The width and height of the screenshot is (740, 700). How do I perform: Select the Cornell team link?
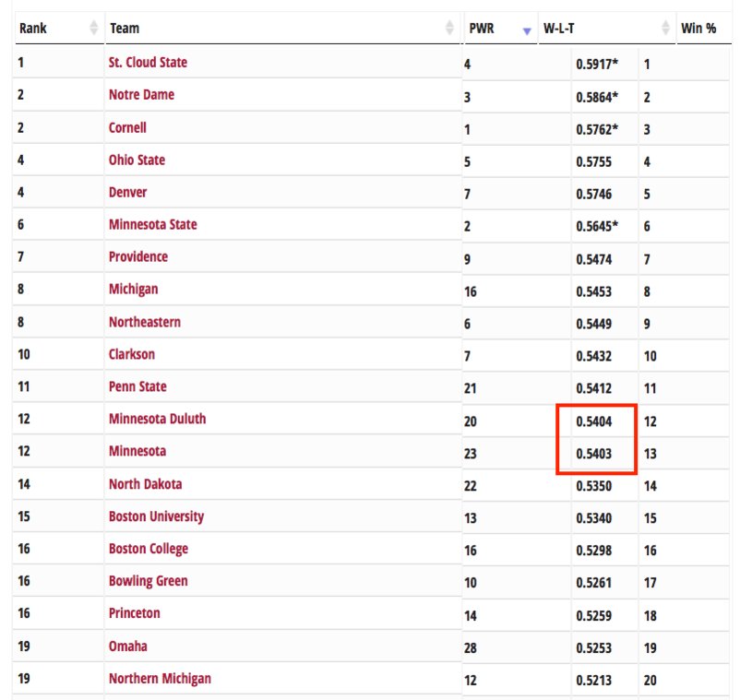[x=127, y=127]
